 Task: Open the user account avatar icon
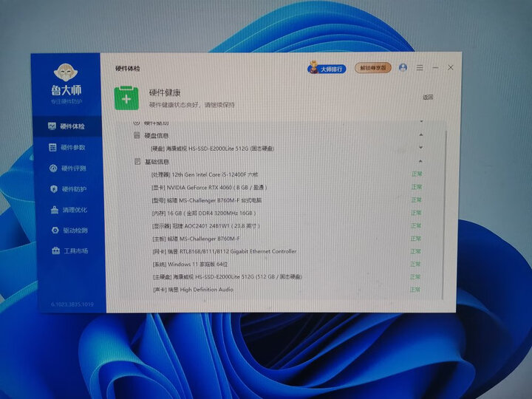pyautogui.click(x=403, y=67)
